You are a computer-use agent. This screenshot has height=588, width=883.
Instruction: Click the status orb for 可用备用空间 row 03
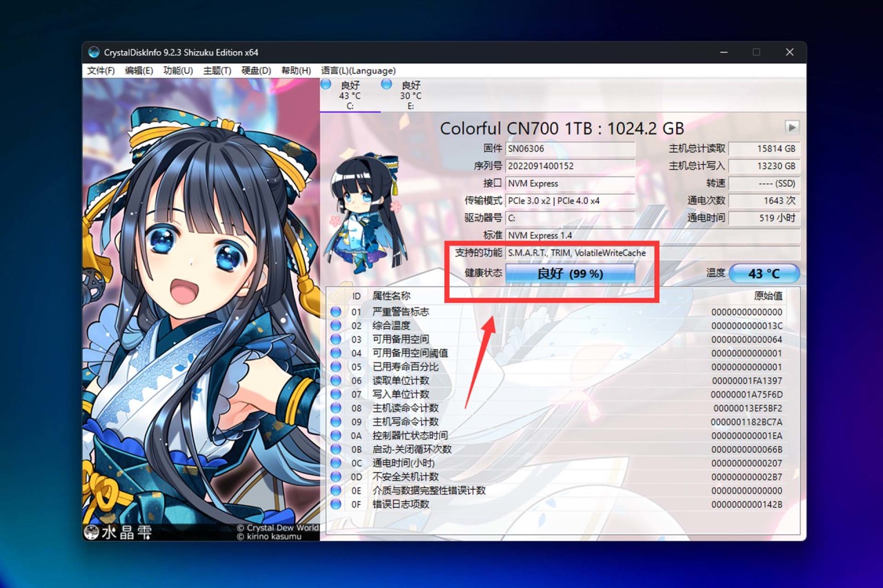pos(336,339)
